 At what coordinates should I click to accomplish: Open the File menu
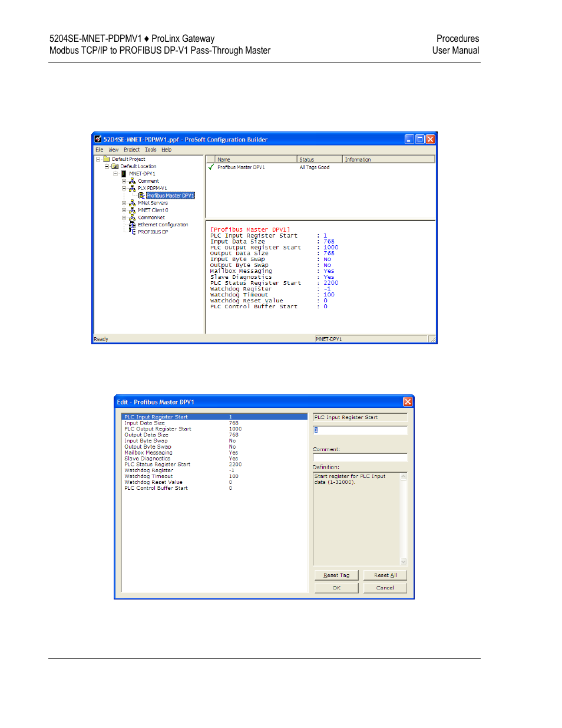coord(100,150)
